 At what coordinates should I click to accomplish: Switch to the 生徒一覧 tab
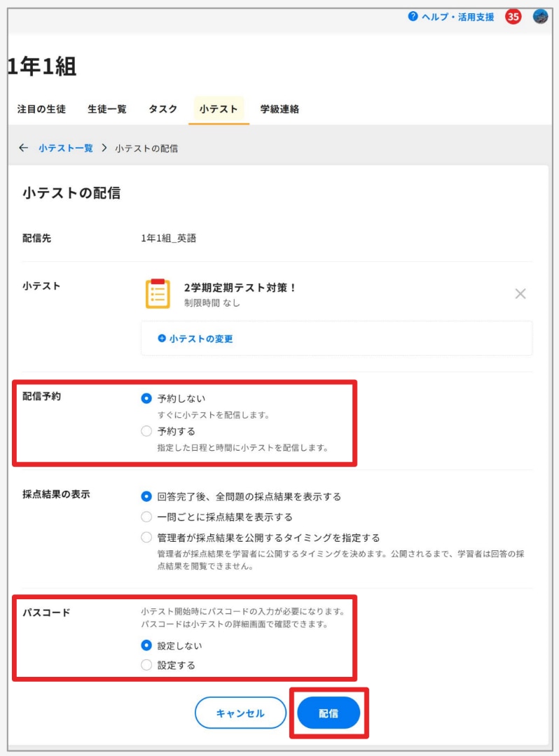coord(107,109)
